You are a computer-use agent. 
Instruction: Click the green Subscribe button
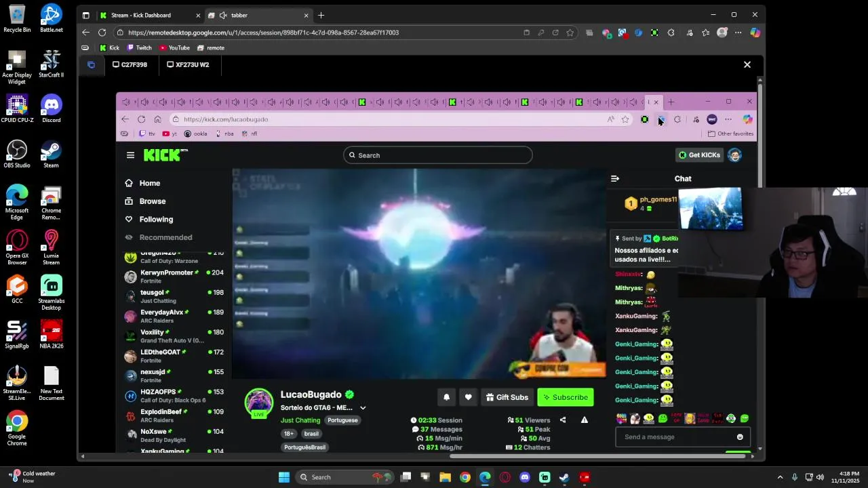coord(566,397)
